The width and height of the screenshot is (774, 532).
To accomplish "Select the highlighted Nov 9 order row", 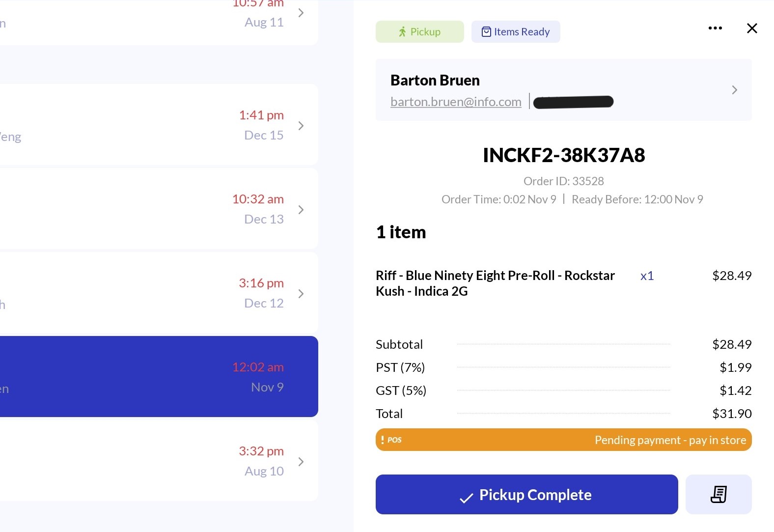I will [157, 377].
